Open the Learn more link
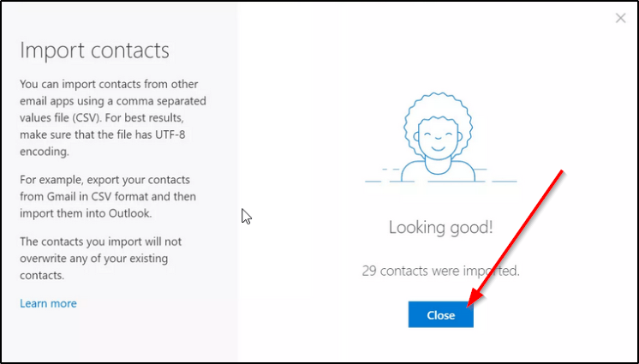This screenshot has height=364, width=639. coord(48,303)
